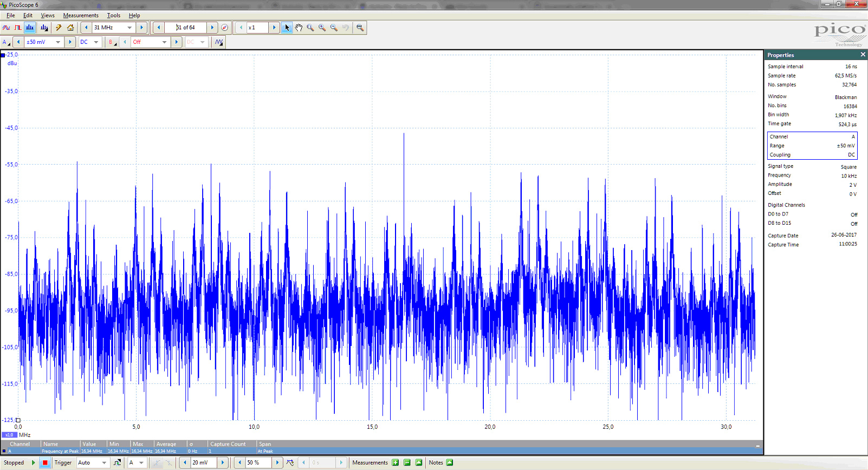868x470 pixels.
Task: Click the Home auto setup icon
Action: pos(70,28)
